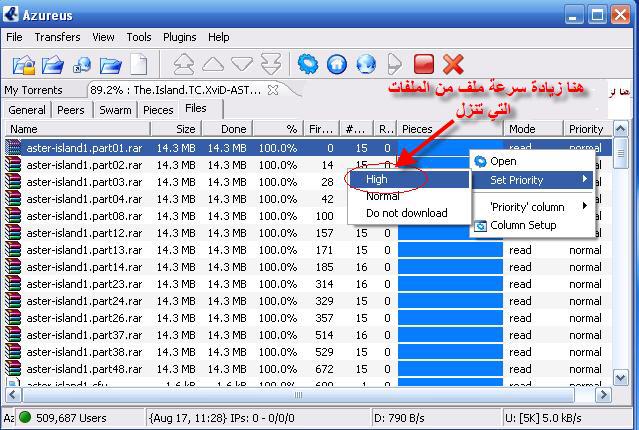Click the horizontal scrollbar right arrow
Screen dimensions: 639x430
[603, 395]
